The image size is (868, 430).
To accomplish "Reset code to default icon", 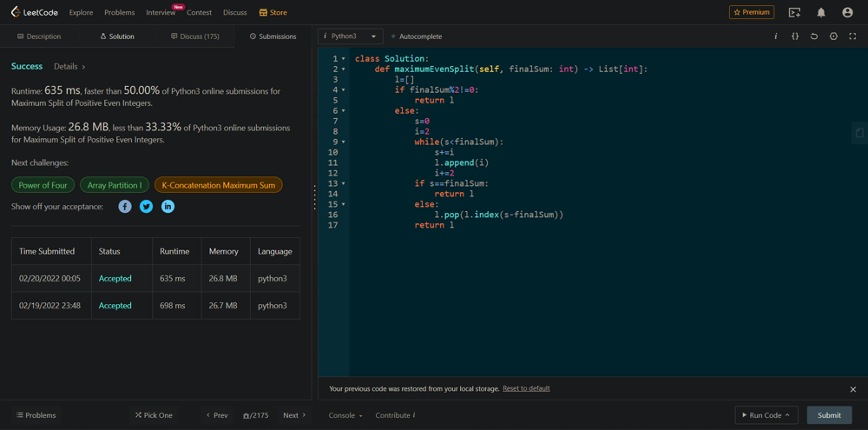I will pos(814,36).
